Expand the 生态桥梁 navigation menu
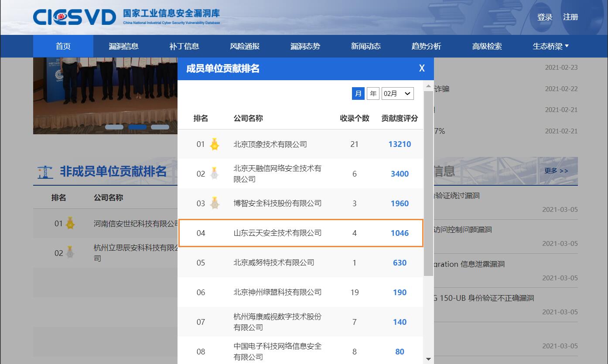608x364 pixels. click(x=550, y=46)
